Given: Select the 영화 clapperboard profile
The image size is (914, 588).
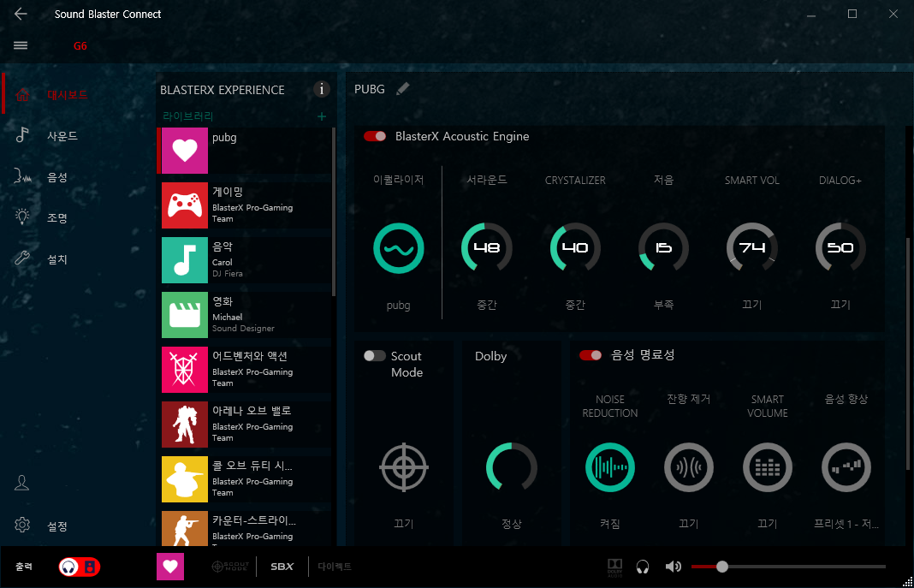Looking at the screenshot, I should (246, 315).
